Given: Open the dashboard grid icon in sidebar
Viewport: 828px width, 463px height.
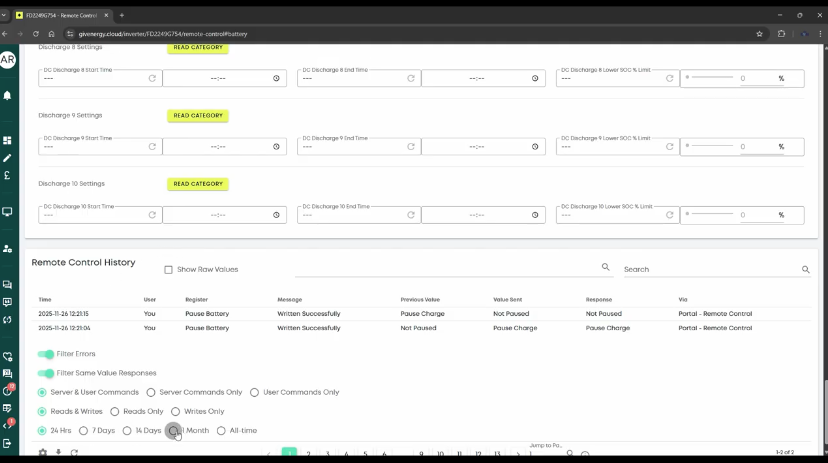Looking at the screenshot, I should (7, 140).
